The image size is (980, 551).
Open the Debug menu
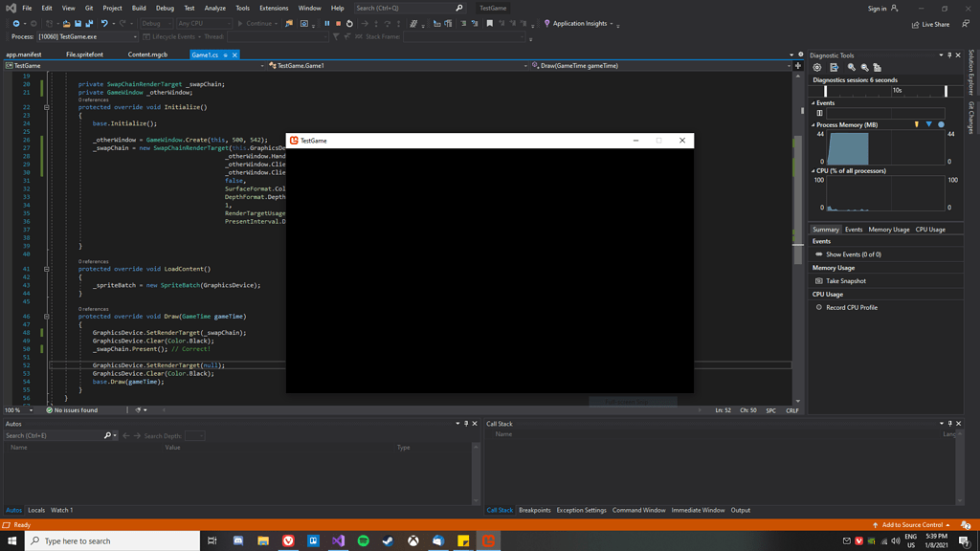pyautogui.click(x=165, y=8)
